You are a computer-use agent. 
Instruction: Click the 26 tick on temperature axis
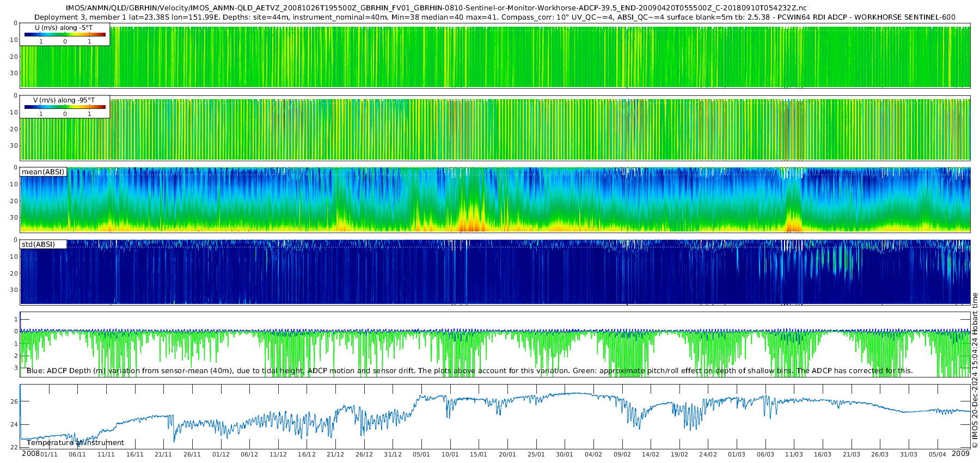click(x=14, y=401)
